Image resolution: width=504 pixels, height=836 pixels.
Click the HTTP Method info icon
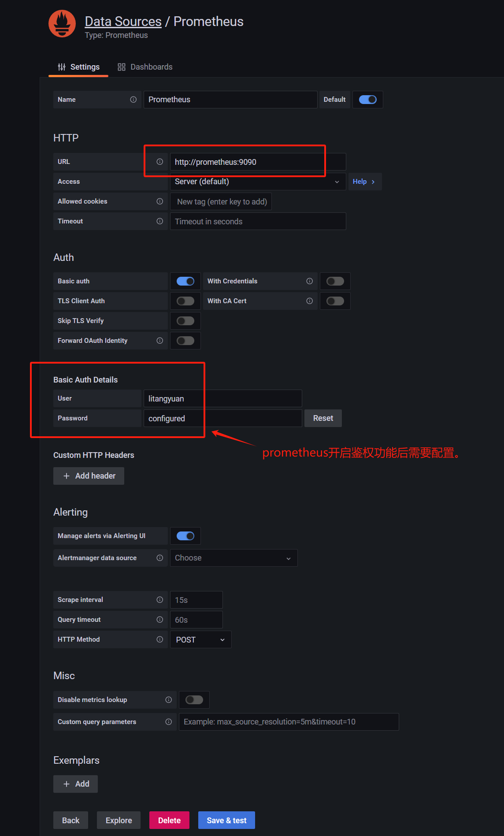(159, 639)
